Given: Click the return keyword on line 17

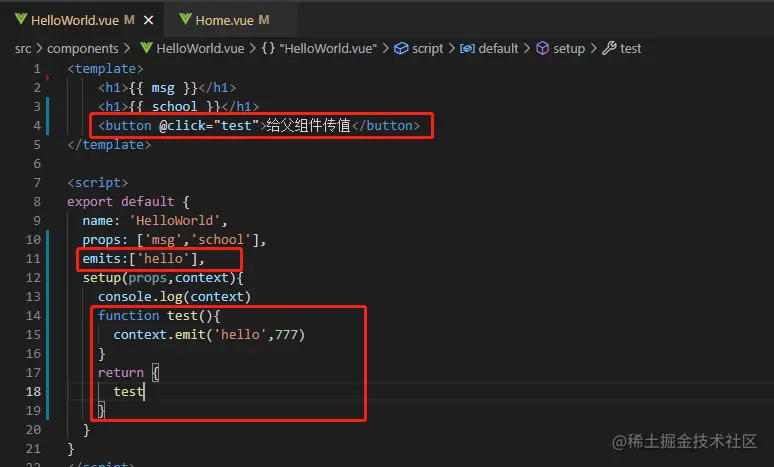Looking at the screenshot, I should click(x=120, y=373).
